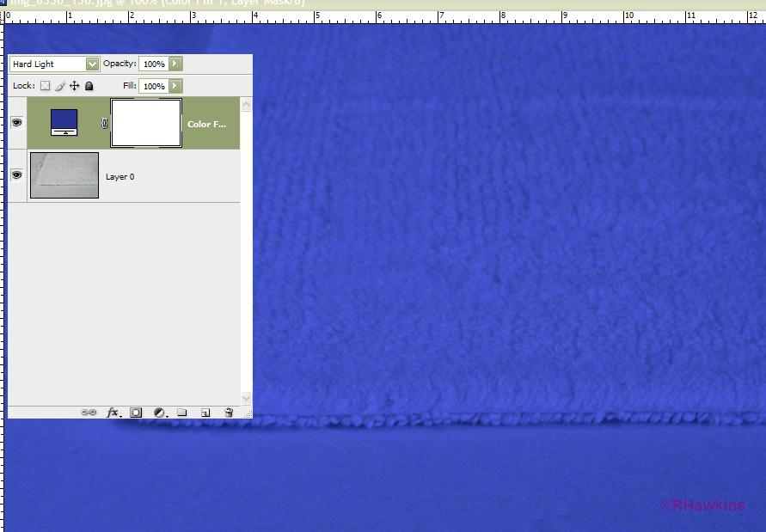Viewport: 766px width, 532px height.
Task: Open the new adjustment layer icon menu
Action: (159, 413)
